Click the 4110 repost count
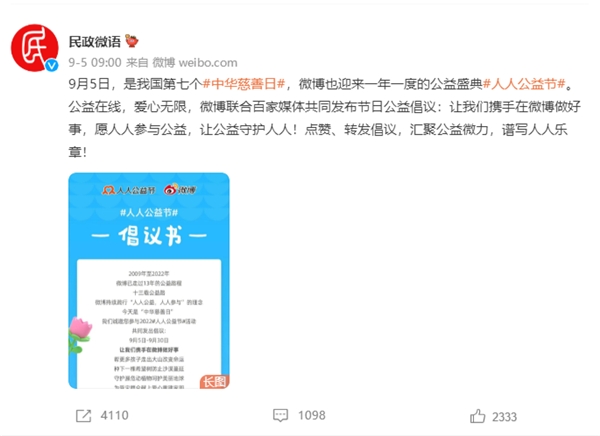Image resolution: width=600 pixels, height=436 pixels. click(x=114, y=415)
